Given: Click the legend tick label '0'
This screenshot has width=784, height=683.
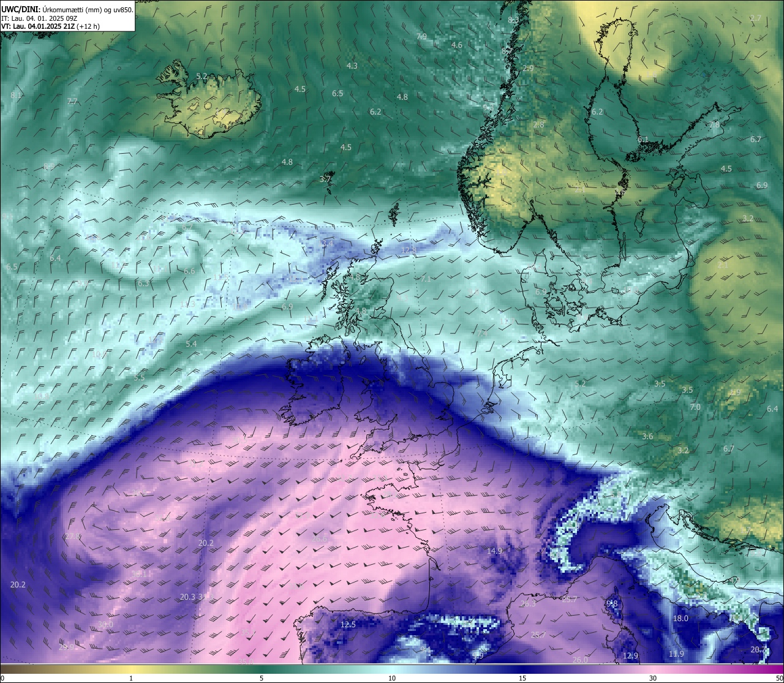Looking at the screenshot, I should (2, 677).
